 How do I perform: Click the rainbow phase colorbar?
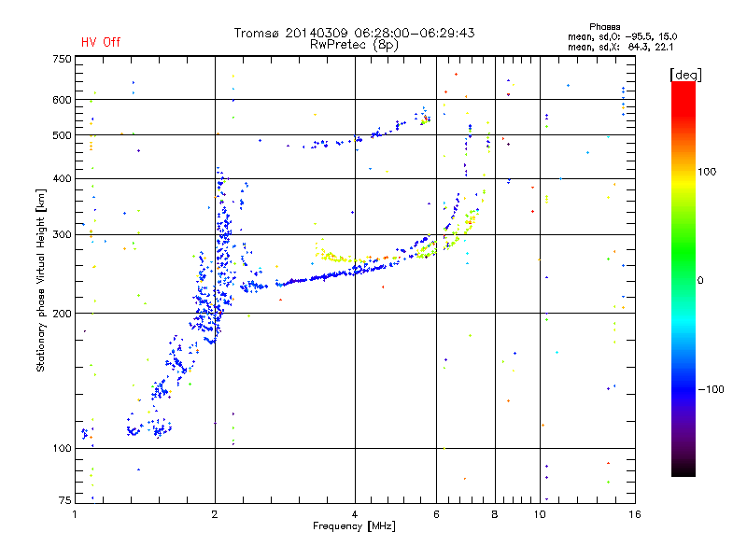pos(684,278)
